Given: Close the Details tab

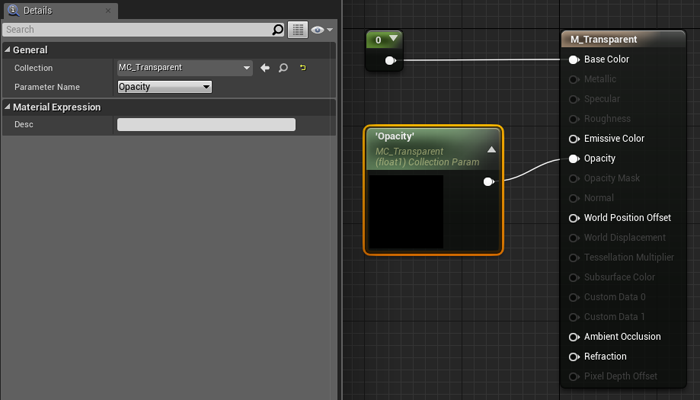Looking at the screenshot, I should point(108,10).
